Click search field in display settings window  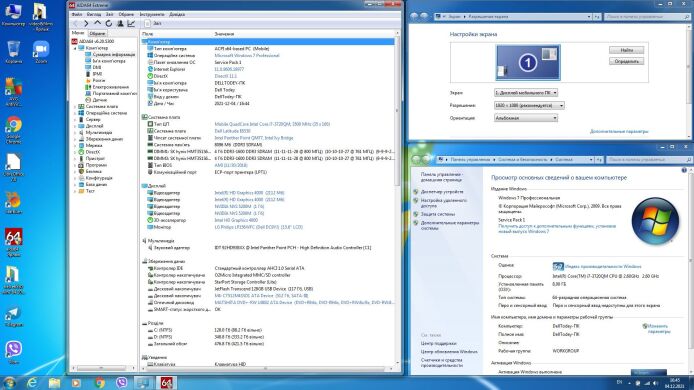point(647,16)
